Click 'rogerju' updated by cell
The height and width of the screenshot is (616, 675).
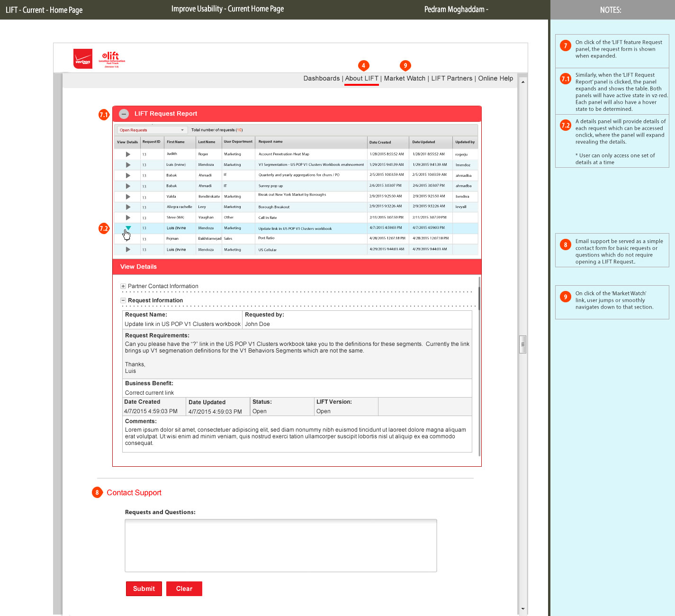pos(461,154)
